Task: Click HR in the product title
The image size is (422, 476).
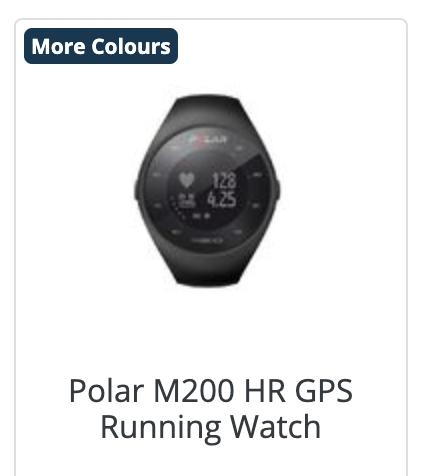Action: pos(265,391)
